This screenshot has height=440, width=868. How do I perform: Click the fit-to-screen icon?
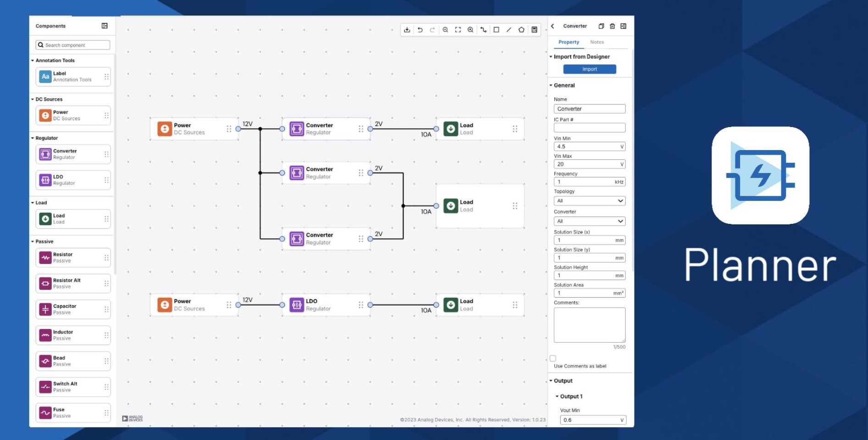pyautogui.click(x=458, y=30)
